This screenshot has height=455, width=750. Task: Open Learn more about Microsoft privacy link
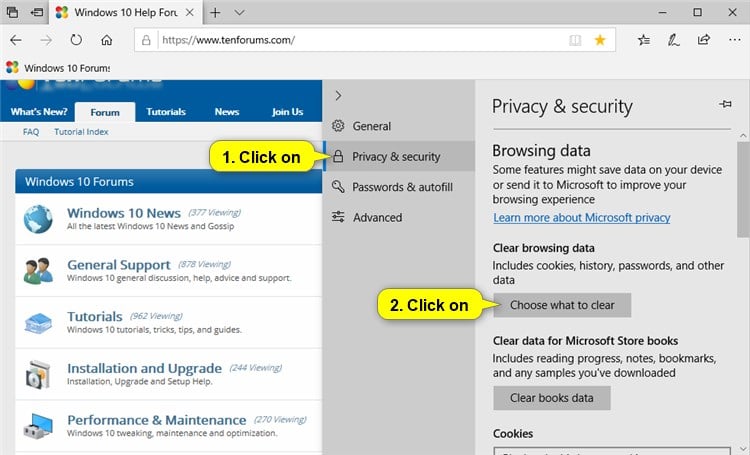pyautogui.click(x=582, y=218)
